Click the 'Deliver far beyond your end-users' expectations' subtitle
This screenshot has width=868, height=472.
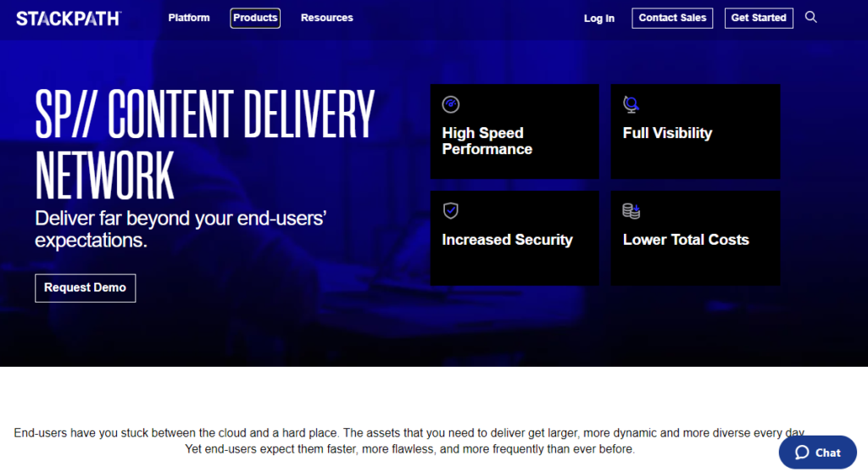tap(181, 229)
